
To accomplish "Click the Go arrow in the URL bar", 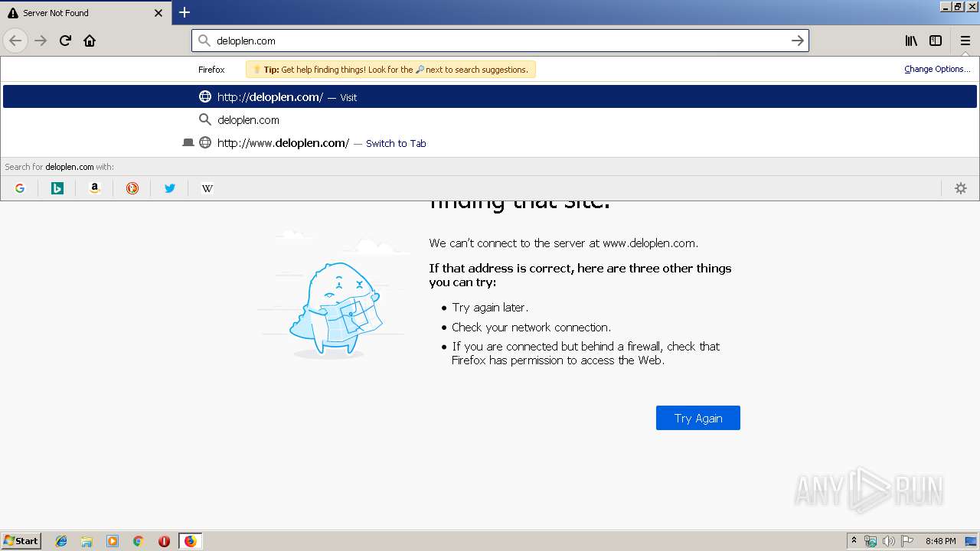I will click(797, 41).
